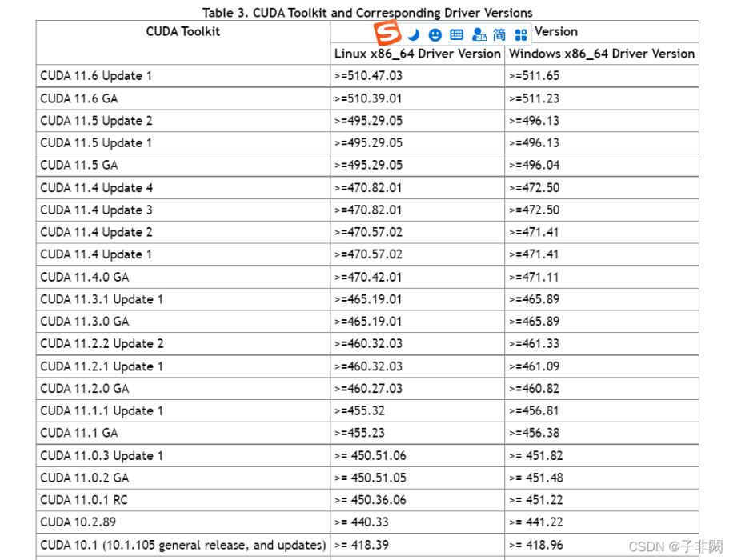
Task: Select the '>=460.27.03' Linux driver cell
Action: click(x=417, y=389)
